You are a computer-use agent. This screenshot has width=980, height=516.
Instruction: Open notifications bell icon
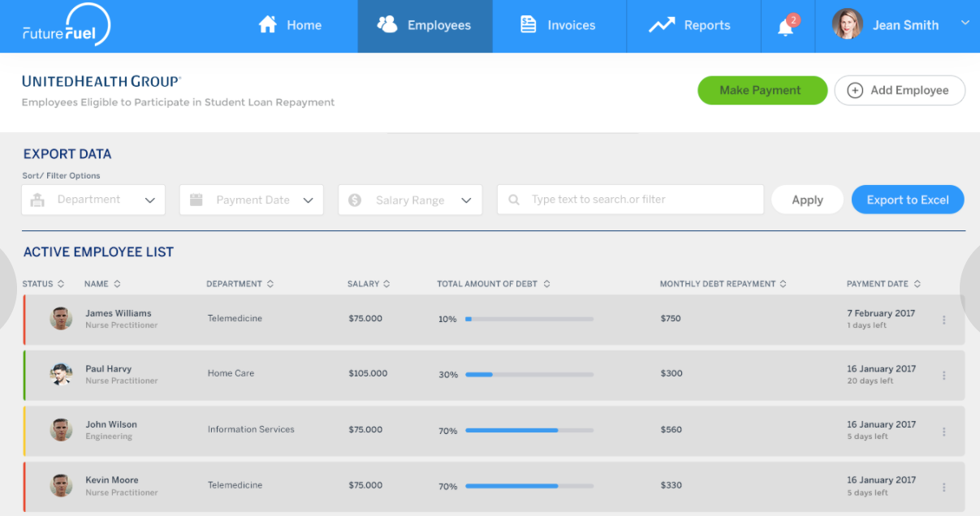click(785, 28)
